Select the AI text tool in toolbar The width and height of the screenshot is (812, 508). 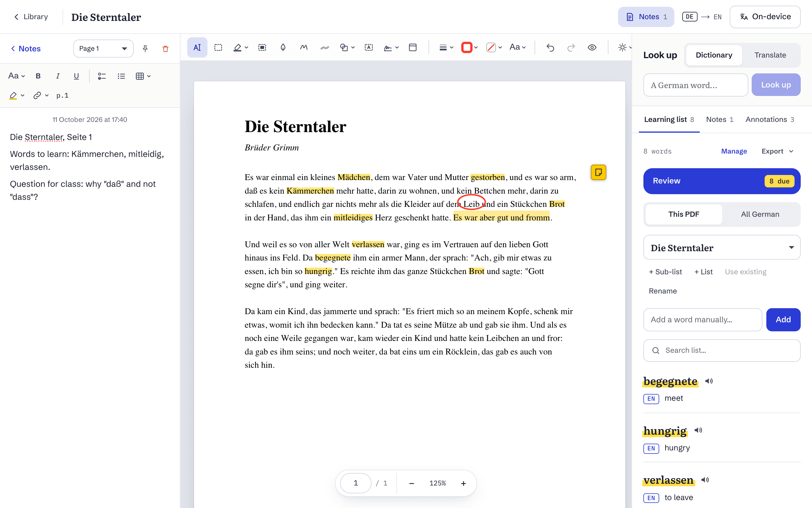tap(197, 47)
